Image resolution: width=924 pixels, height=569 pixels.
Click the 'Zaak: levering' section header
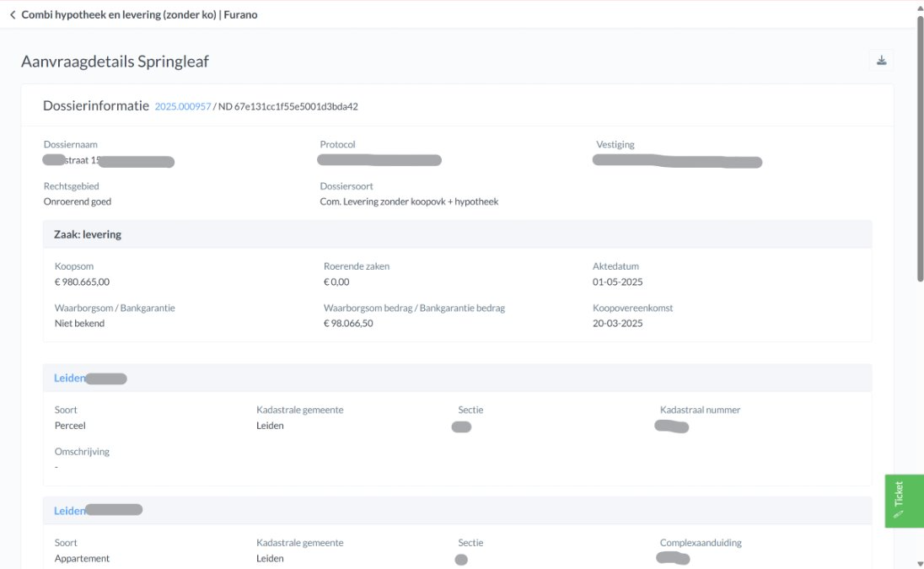coord(82,234)
